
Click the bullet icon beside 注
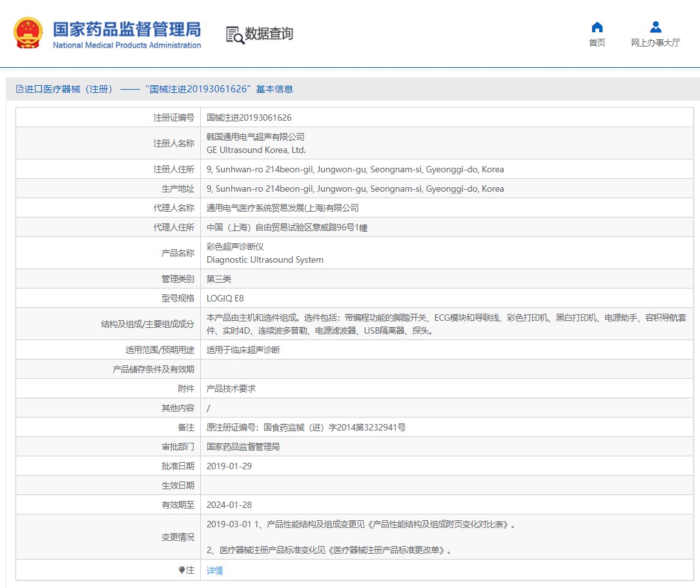pos(181,570)
